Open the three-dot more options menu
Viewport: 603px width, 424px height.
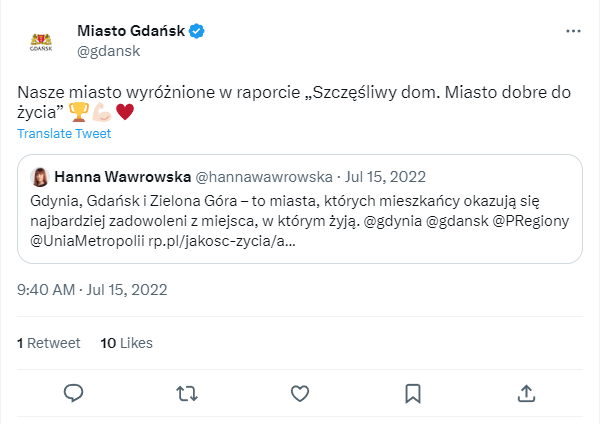pos(573,32)
